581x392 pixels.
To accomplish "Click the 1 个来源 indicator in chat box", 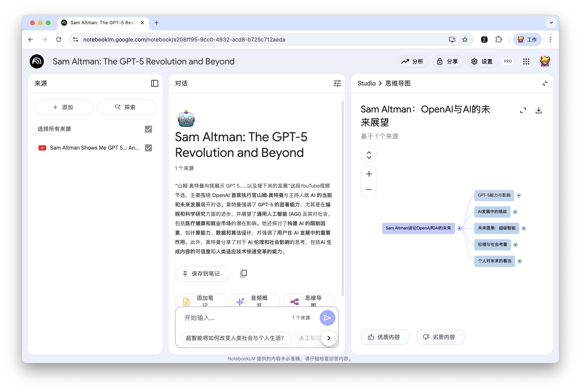I will click(x=301, y=318).
